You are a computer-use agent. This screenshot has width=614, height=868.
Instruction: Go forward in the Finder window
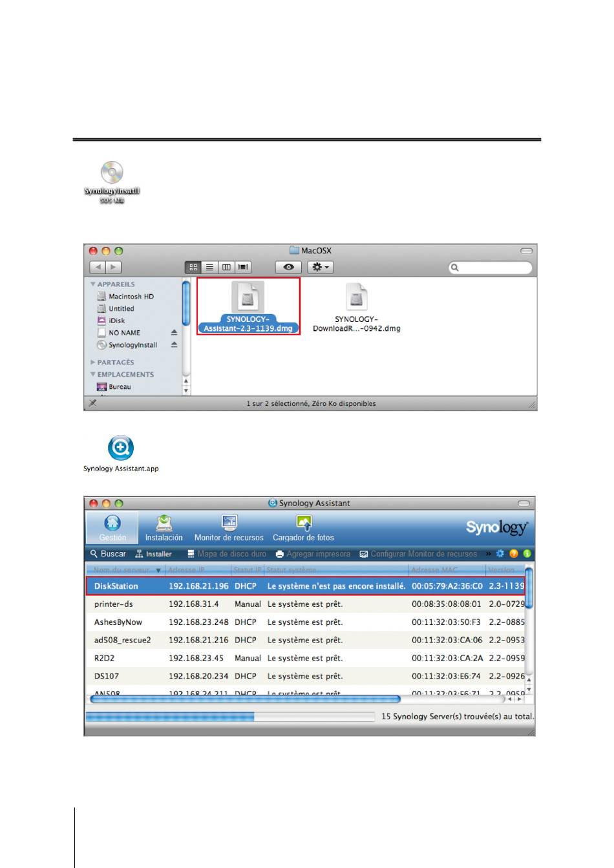(114, 267)
